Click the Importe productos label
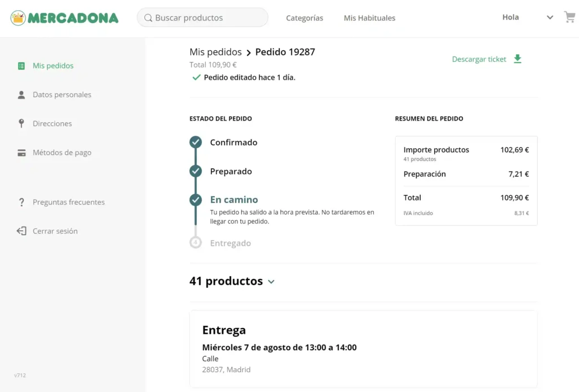 [x=436, y=150]
